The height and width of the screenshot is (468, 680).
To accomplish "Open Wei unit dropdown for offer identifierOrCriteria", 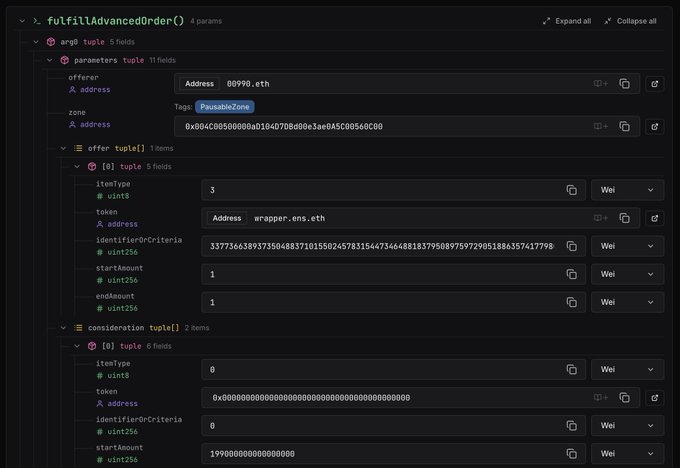I will click(627, 246).
